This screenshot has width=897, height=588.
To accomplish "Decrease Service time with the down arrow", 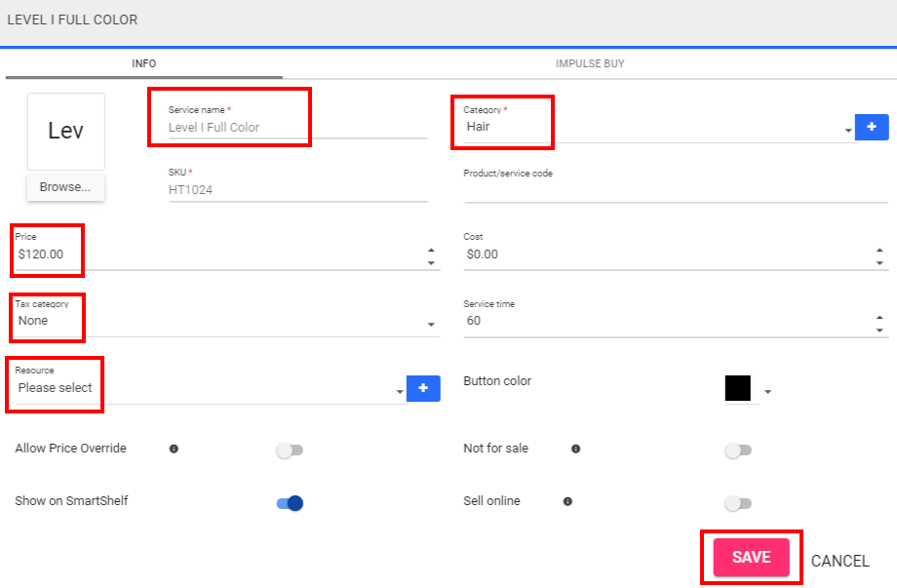I will (879, 331).
